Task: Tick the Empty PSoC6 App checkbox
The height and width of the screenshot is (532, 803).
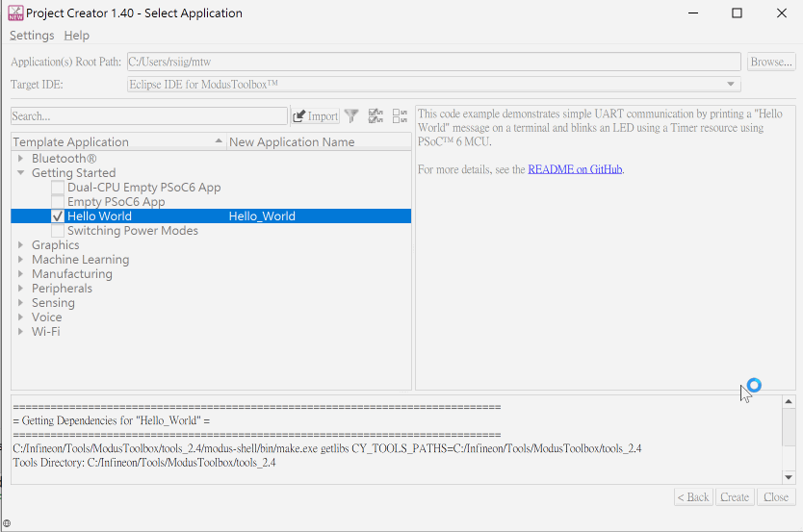Action: pyautogui.click(x=58, y=202)
